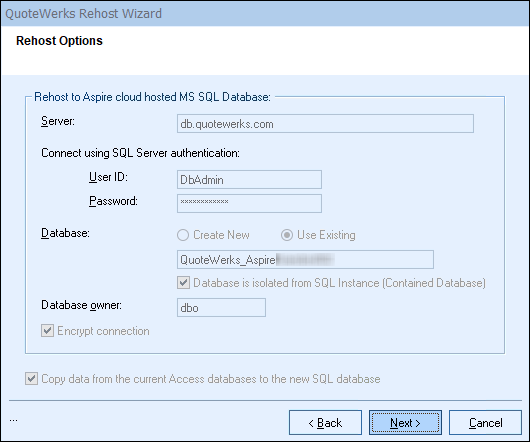Click the ellipsis status text at bottom left
This screenshot has height=442, width=530.
14,420
